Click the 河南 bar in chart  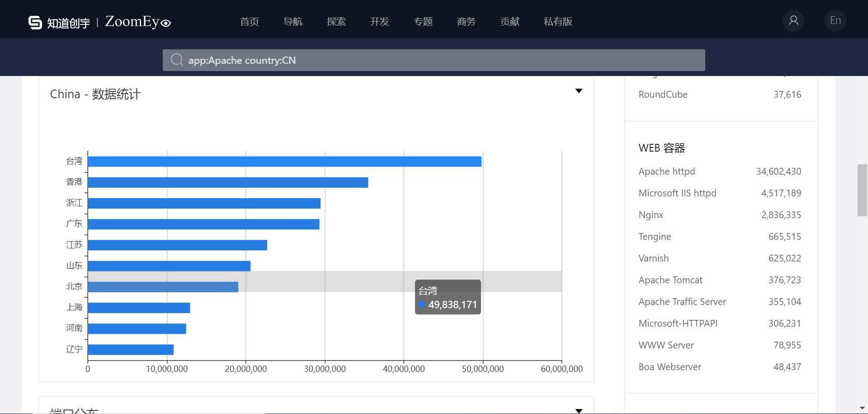pos(137,328)
